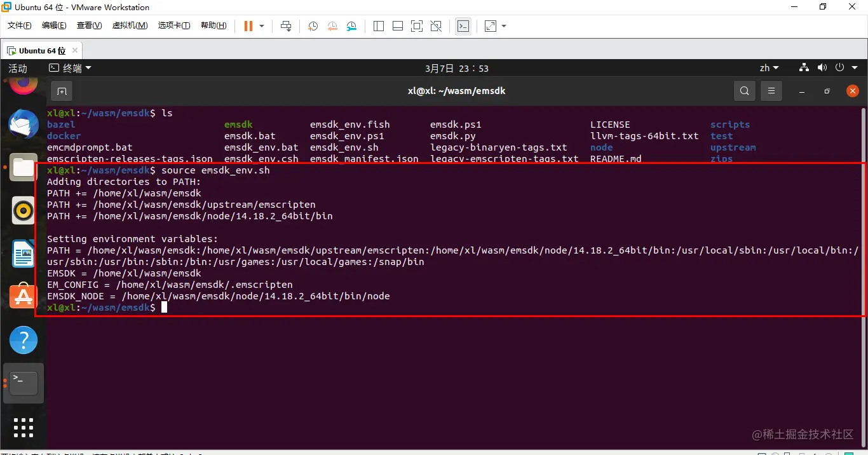Click emsdk_env.fish in the listing
868x455 pixels.
pos(350,125)
